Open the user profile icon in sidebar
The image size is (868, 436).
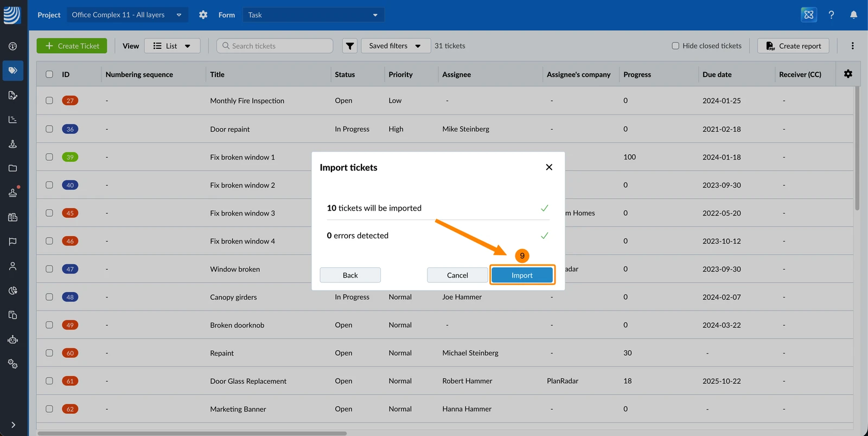tap(13, 266)
